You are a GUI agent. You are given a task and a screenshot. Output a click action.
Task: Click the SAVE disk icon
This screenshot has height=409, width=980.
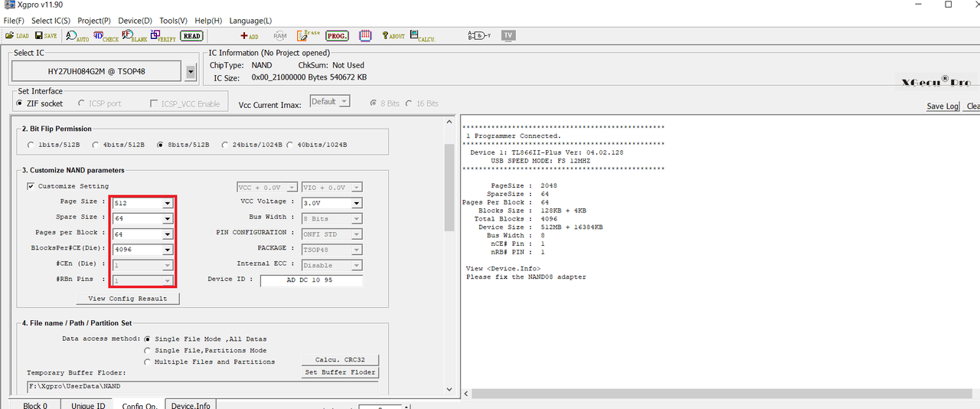click(44, 36)
